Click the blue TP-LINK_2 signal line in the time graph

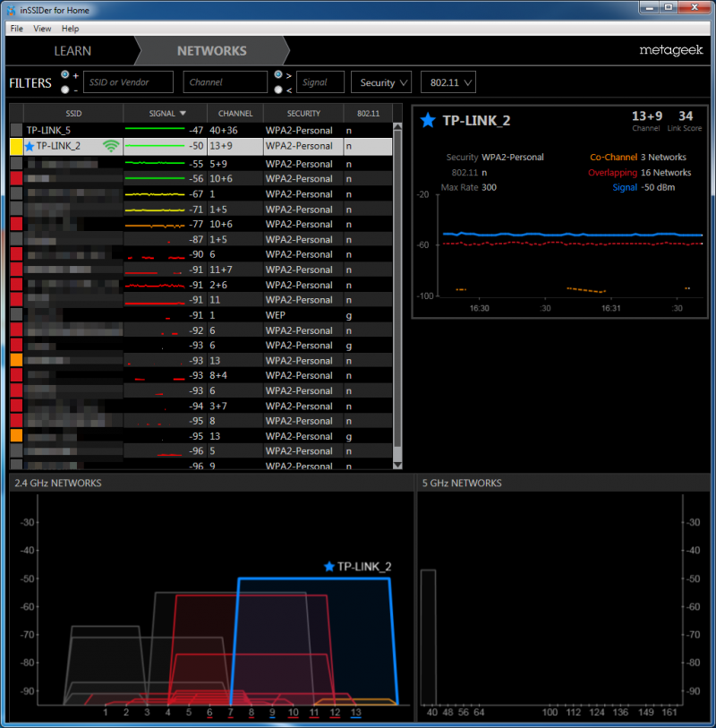pyautogui.click(x=572, y=235)
